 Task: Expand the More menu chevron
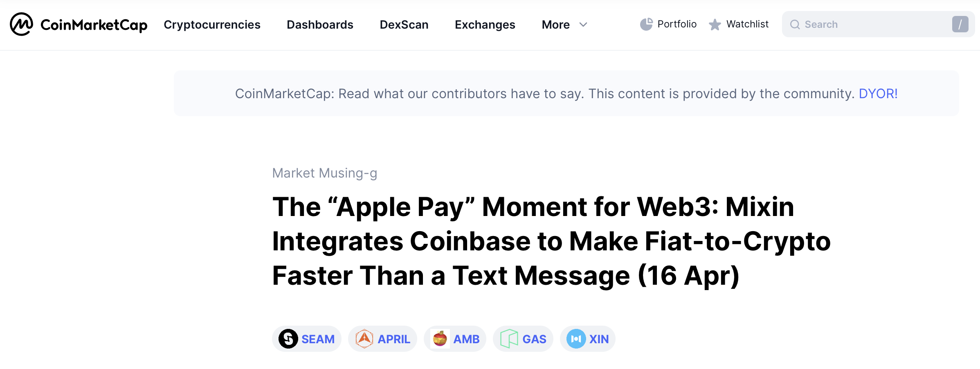click(x=583, y=25)
